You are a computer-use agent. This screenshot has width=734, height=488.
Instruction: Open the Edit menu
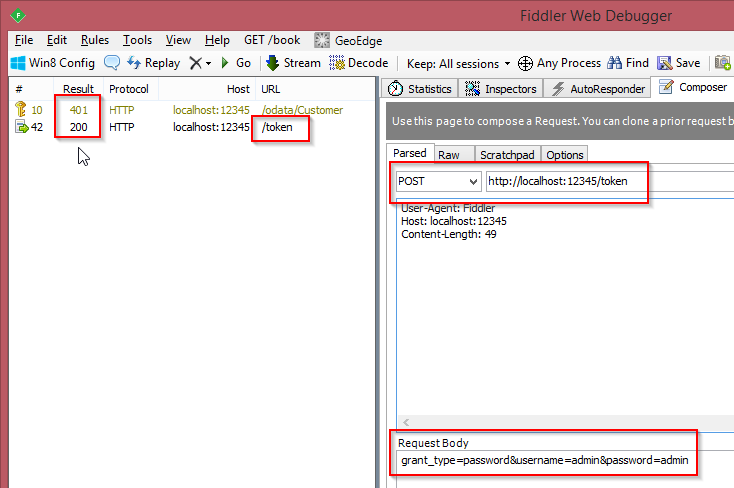pos(57,40)
